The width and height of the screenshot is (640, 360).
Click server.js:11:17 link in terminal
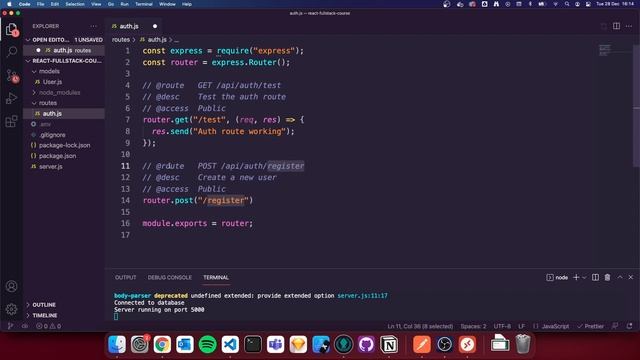point(362,296)
